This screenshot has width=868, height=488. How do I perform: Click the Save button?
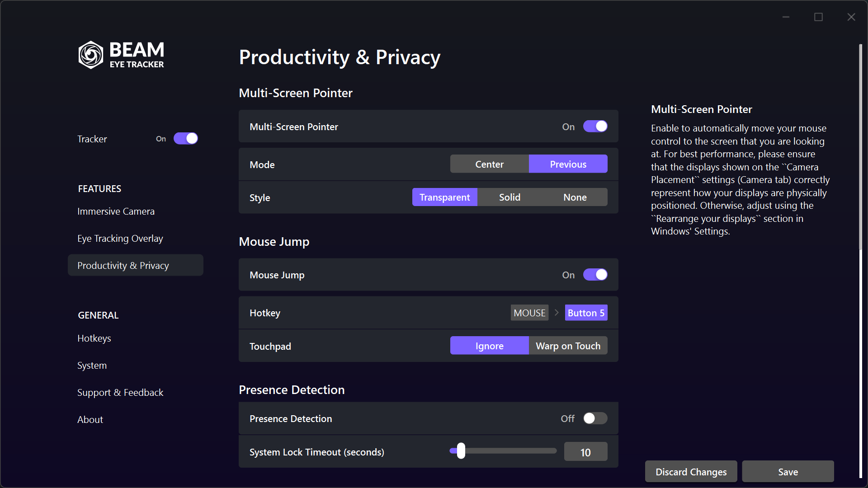788,472
